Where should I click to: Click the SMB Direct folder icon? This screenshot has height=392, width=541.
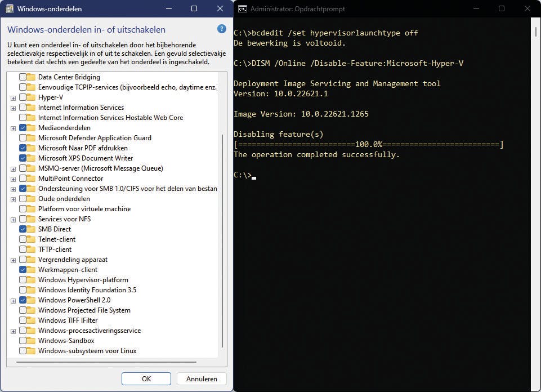click(31, 229)
